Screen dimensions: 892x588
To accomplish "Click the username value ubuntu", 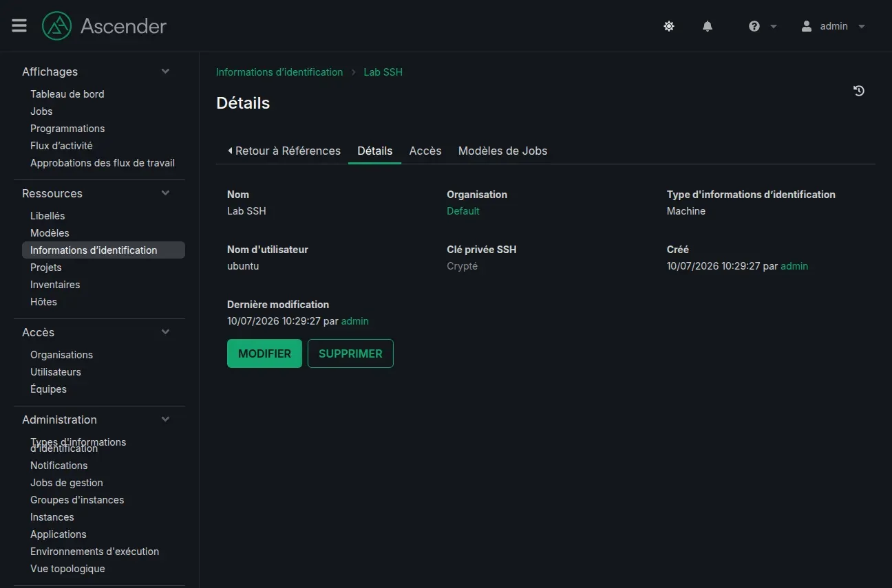I will coord(243,266).
